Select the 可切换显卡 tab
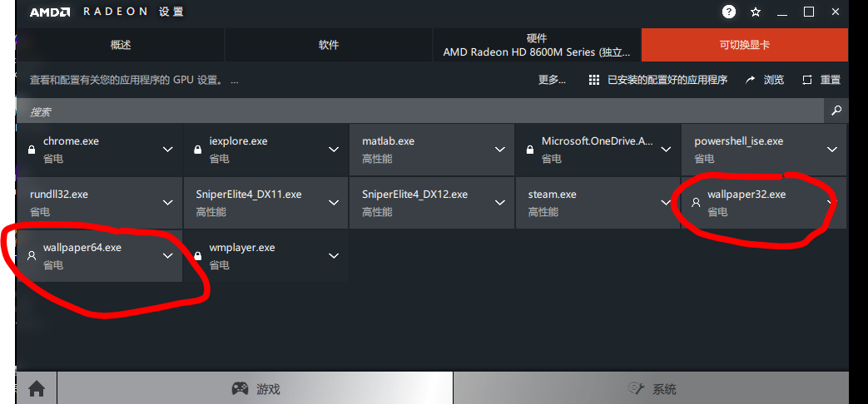The width and height of the screenshot is (868, 404). point(745,46)
